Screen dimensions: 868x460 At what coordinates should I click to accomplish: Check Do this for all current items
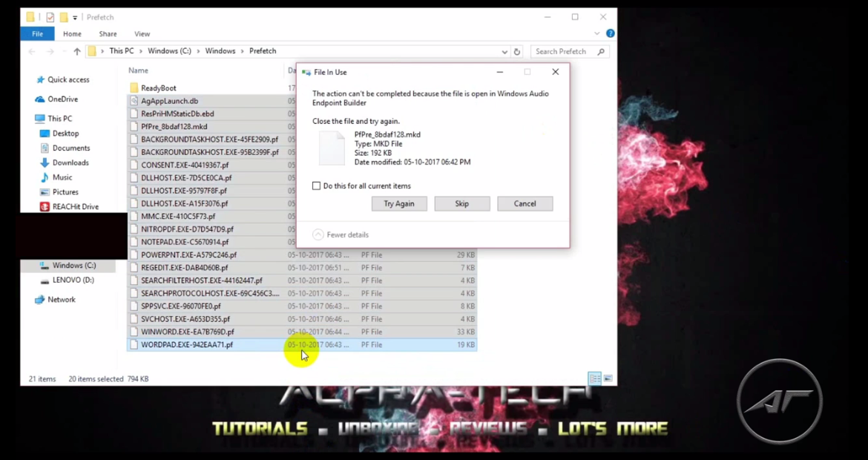point(316,186)
